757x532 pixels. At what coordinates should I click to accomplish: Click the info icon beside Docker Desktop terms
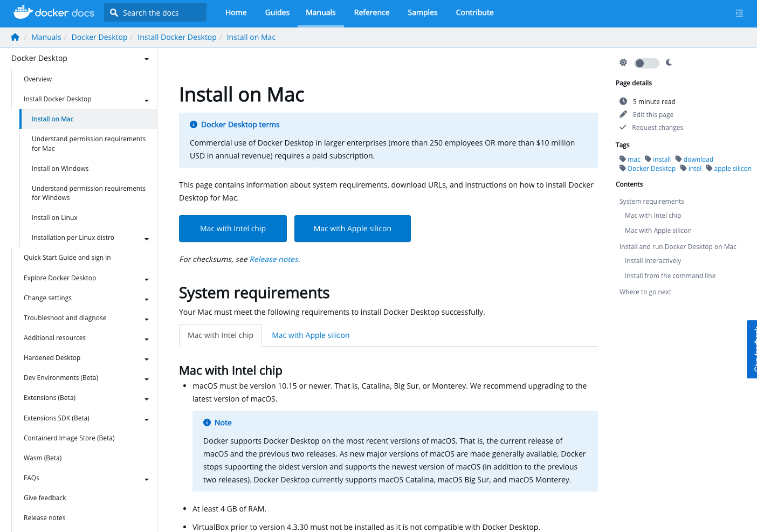tap(194, 125)
